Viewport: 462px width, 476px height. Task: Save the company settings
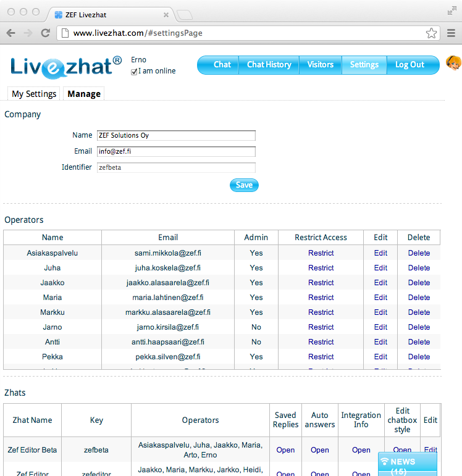coord(244,185)
